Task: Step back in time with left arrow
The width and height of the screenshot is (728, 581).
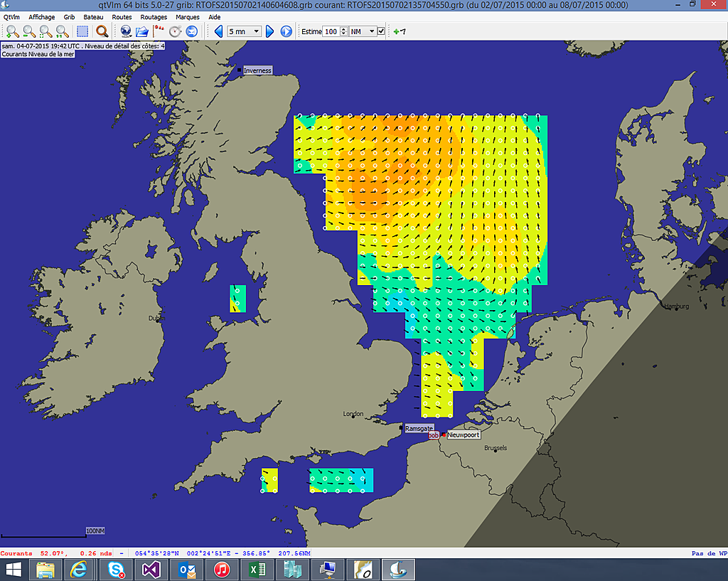Action: point(218,31)
